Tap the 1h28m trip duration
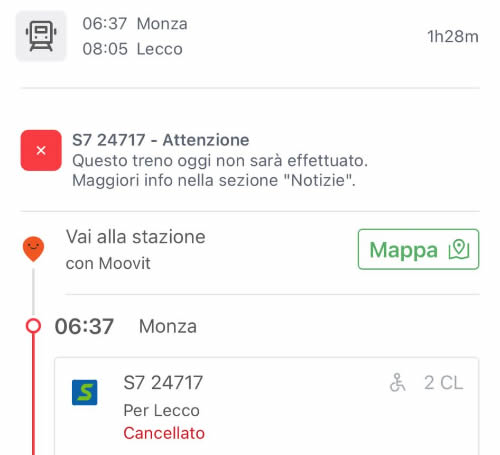The image size is (500, 455). pos(453,36)
